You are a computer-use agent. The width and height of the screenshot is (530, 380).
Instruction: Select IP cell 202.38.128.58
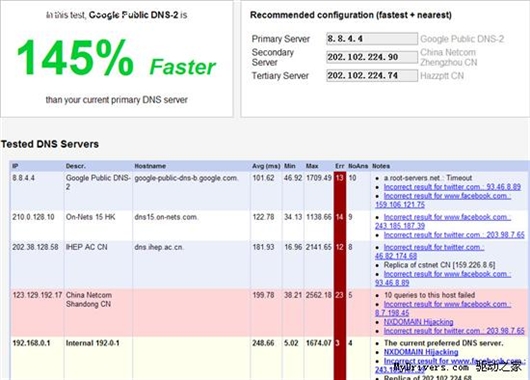tap(35, 247)
